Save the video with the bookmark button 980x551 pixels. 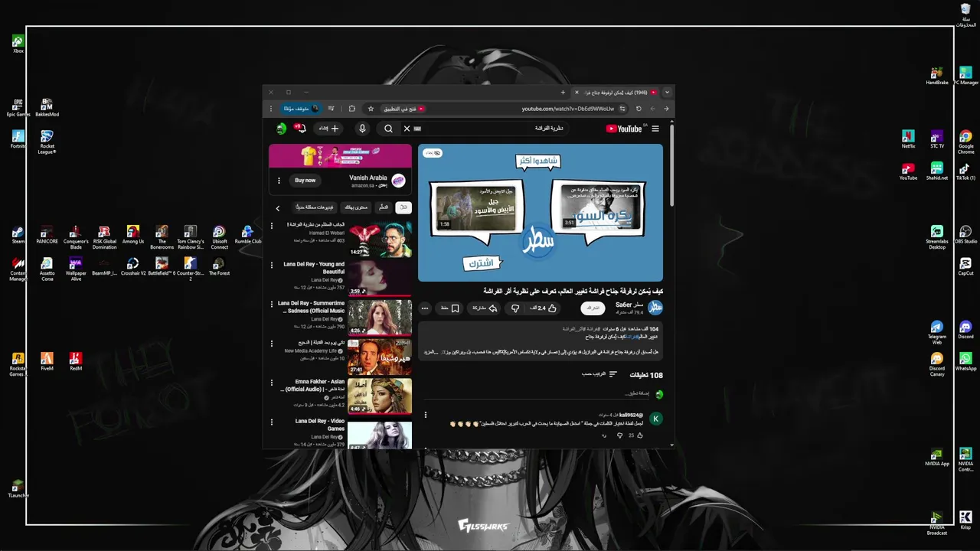(449, 308)
